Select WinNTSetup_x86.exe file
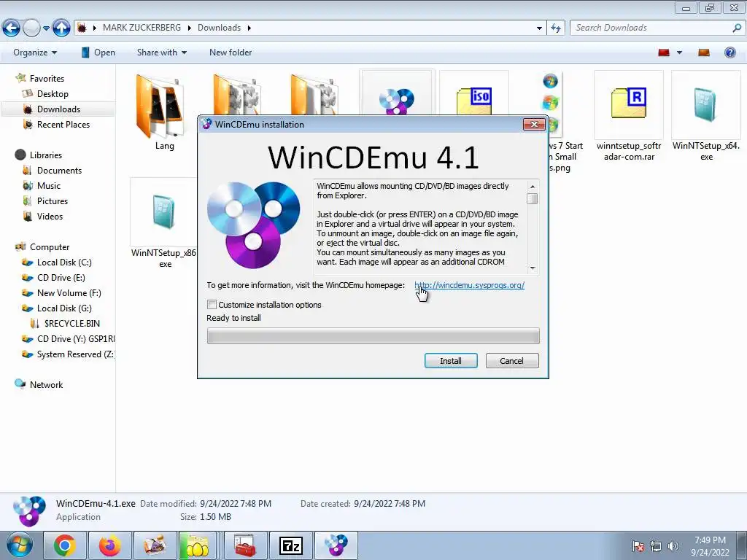The height and width of the screenshot is (560, 747). (x=163, y=224)
